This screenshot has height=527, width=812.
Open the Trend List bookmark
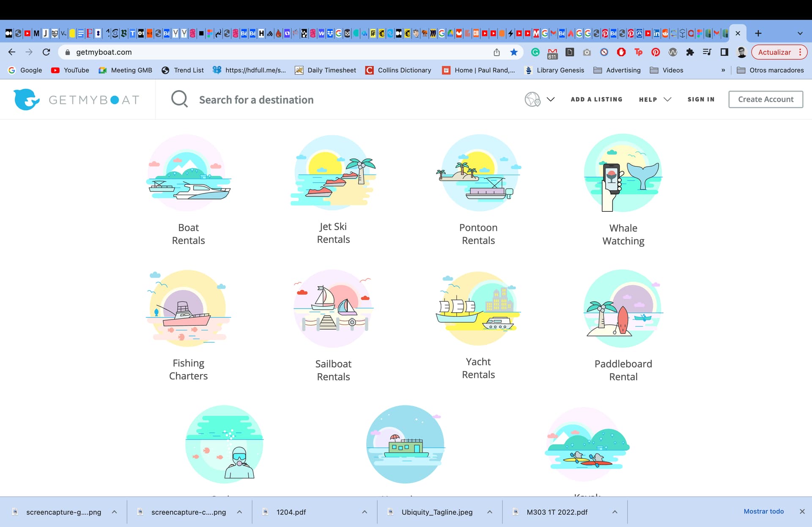tap(182, 70)
